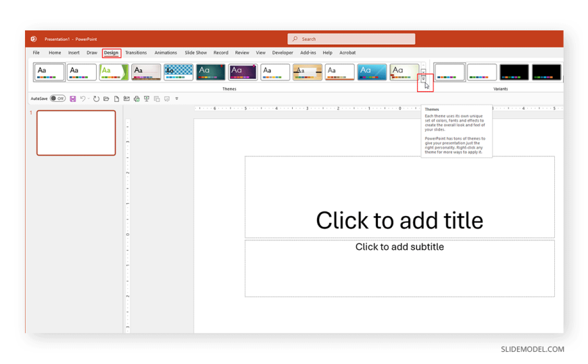Apply the pale green theme with red tab
Image resolution: width=588 pixels, height=364 pixels.
pos(404,72)
